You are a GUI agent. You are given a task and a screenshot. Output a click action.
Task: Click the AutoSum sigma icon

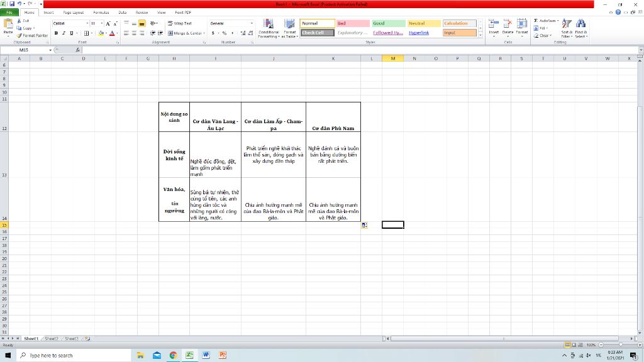pos(536,21)
